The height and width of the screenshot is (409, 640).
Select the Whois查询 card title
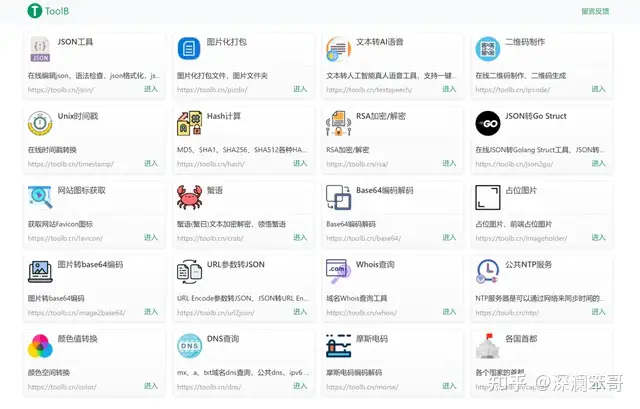tap(375, 265)
